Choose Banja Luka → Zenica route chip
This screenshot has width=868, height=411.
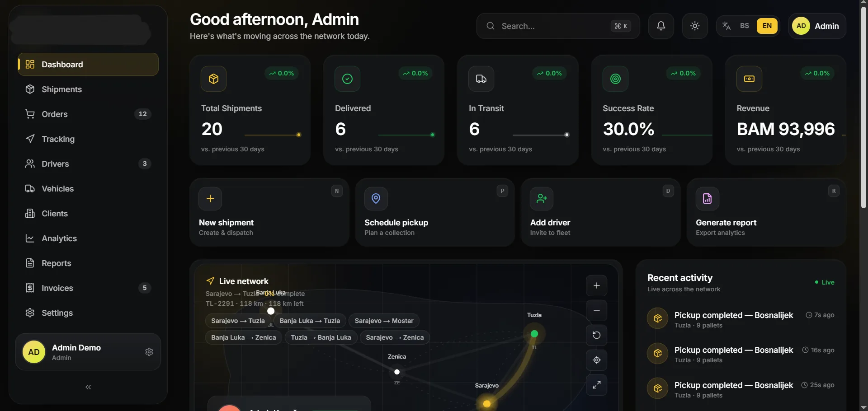(243, 337)
